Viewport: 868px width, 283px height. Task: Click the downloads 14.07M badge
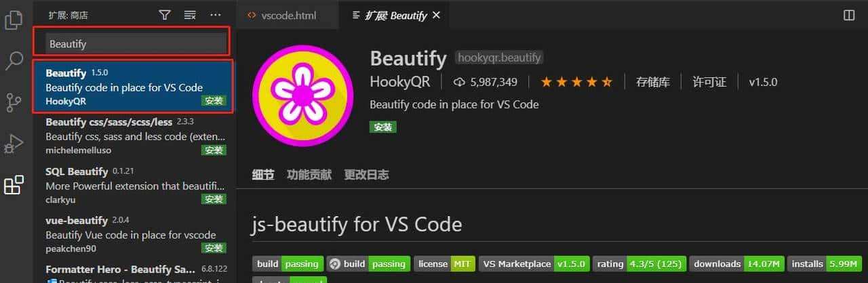pos(738,264)
